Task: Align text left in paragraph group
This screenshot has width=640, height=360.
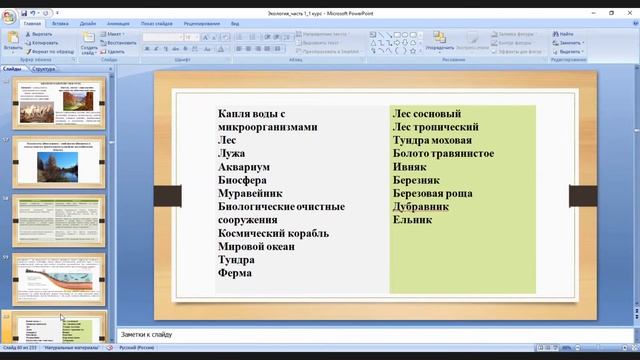Action: click(239, 49)
